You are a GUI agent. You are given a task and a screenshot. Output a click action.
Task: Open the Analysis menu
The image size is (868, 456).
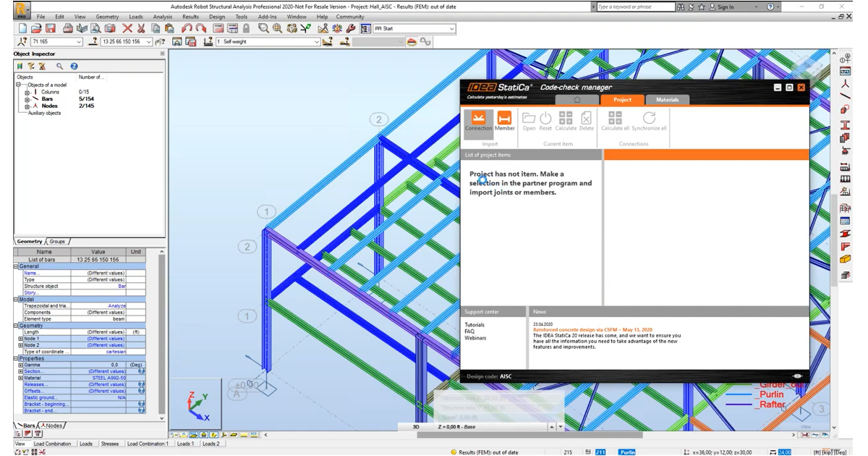pyautogui.click(x=163, y=17)
